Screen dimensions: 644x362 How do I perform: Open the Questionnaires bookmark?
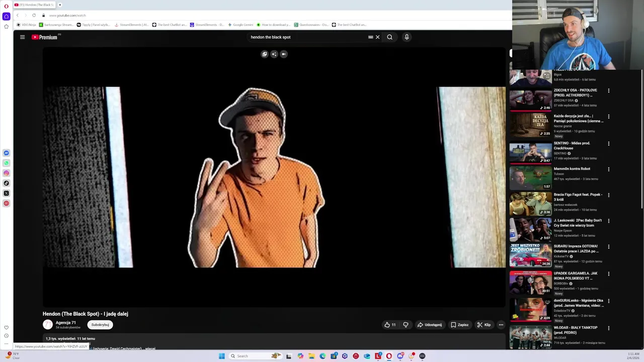[x=311, y=25]
